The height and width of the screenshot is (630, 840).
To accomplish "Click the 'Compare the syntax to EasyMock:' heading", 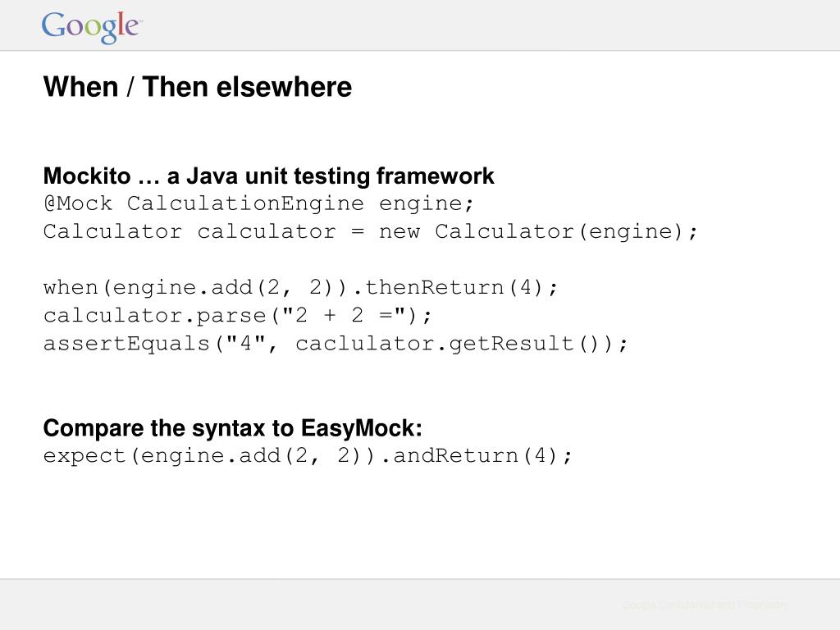I will point(232,428).
